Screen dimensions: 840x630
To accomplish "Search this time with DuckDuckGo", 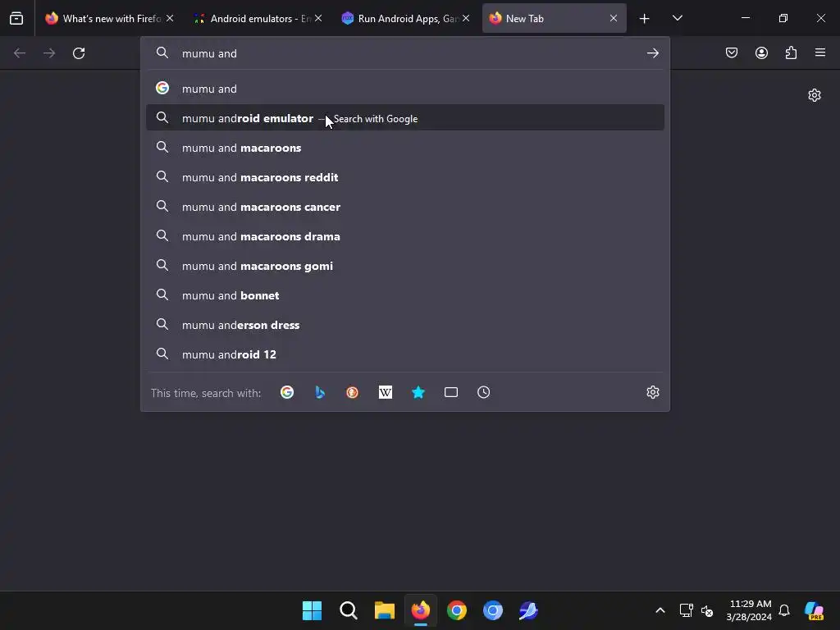I will click(353, 393).
